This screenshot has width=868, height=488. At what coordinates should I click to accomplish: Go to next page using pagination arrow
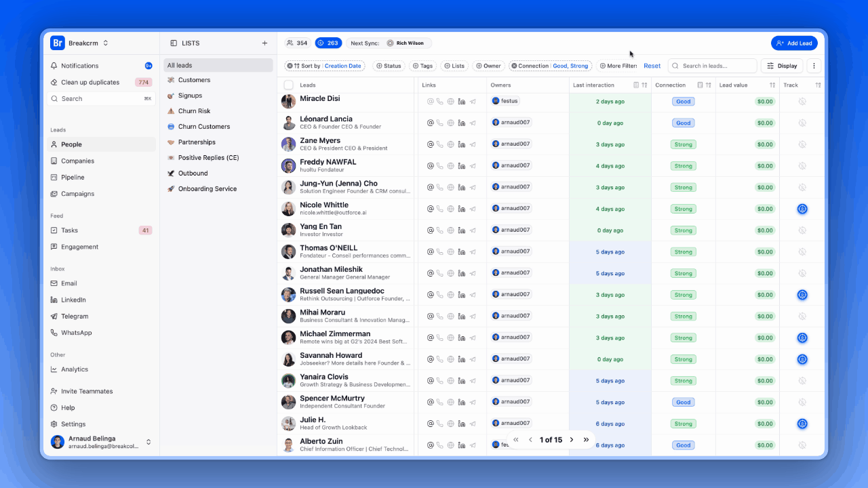click(x=572, y=440)
